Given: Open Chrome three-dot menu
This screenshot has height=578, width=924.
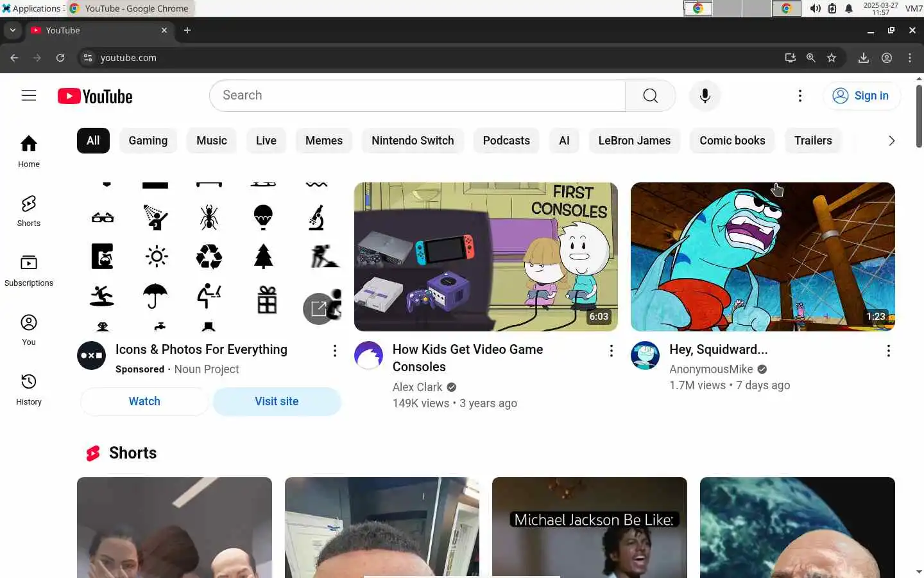Looking at the screenshot, I should pyautogui.click(x=910, y=58).
